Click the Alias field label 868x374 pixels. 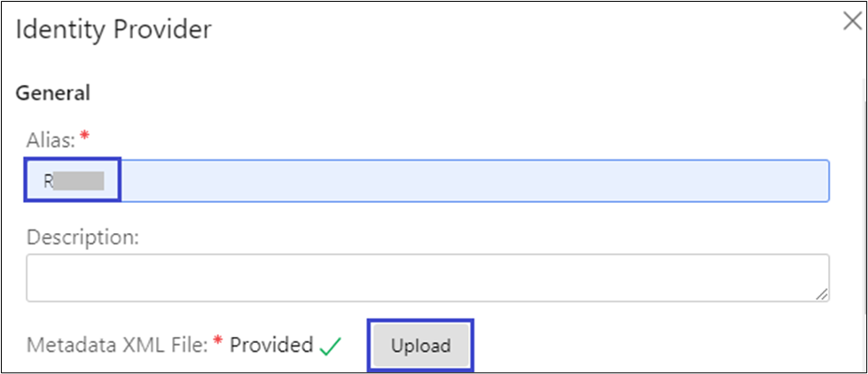51,136
